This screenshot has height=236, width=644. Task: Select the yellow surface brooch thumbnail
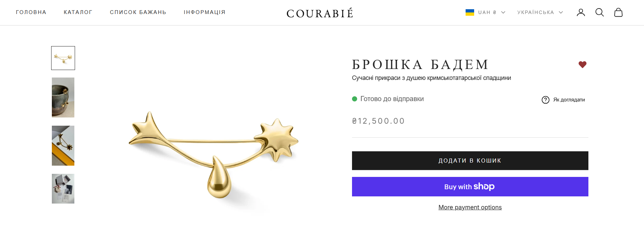(x=63, y=145)
